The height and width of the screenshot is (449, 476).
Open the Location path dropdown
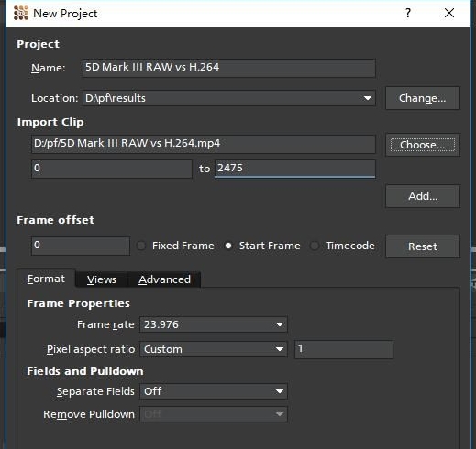point(229,98)
